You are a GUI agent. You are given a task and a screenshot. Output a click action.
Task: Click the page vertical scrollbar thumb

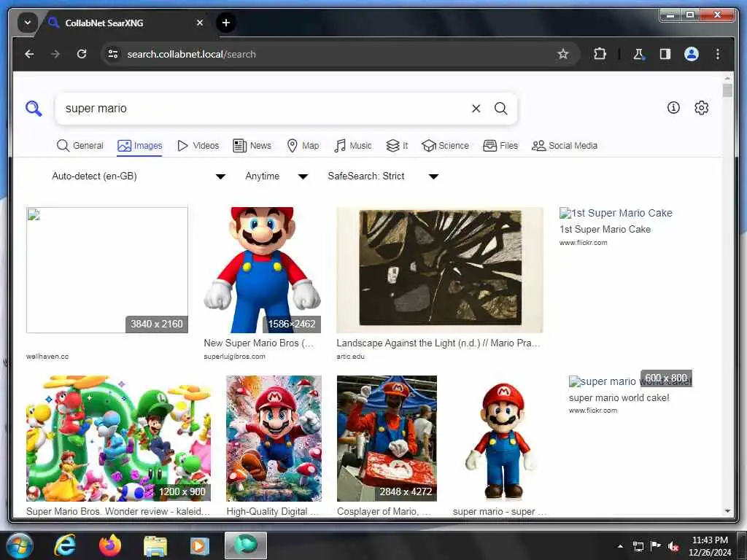727,90
